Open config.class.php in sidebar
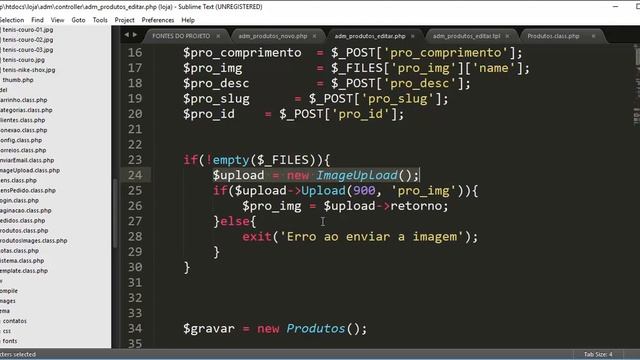 pos(21,140)
